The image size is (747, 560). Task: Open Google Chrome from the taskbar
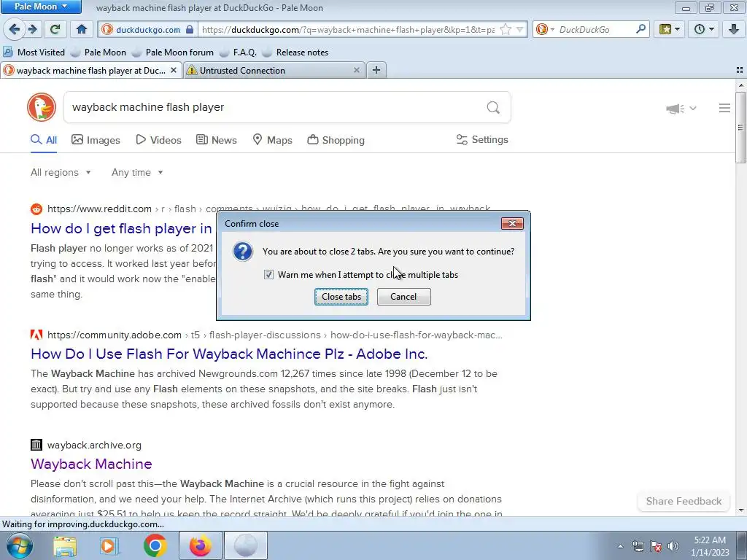tap(155, 545)
